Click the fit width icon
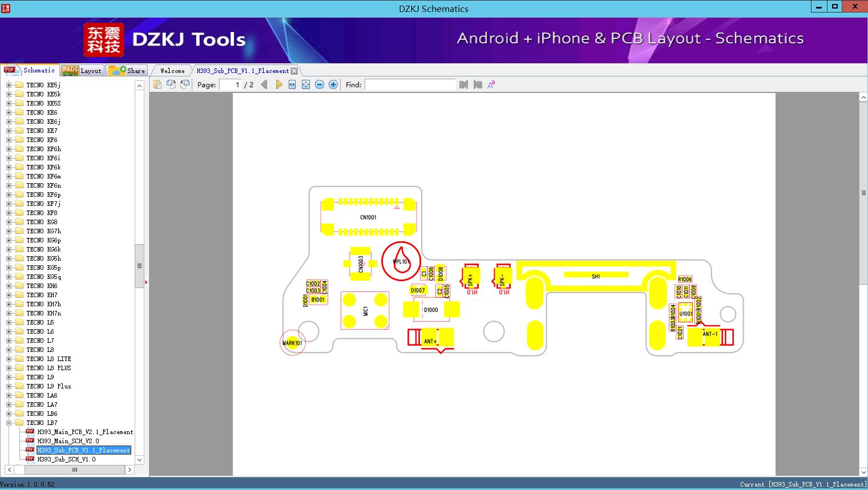 pyautogui.click(x=292, y=84)
